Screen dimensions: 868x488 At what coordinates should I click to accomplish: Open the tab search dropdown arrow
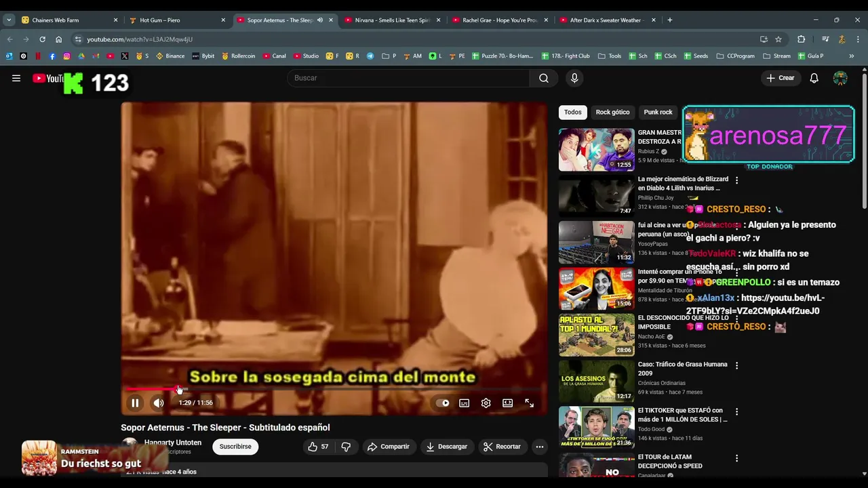[9, 20]
